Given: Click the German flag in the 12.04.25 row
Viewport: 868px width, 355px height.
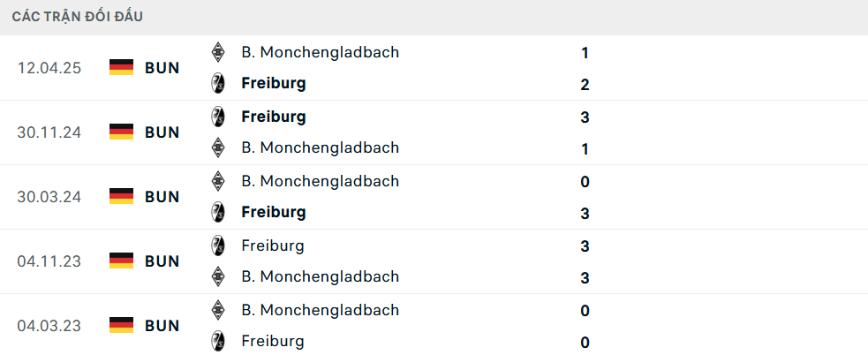Looking at the screenshot, I should coord(121,67).
